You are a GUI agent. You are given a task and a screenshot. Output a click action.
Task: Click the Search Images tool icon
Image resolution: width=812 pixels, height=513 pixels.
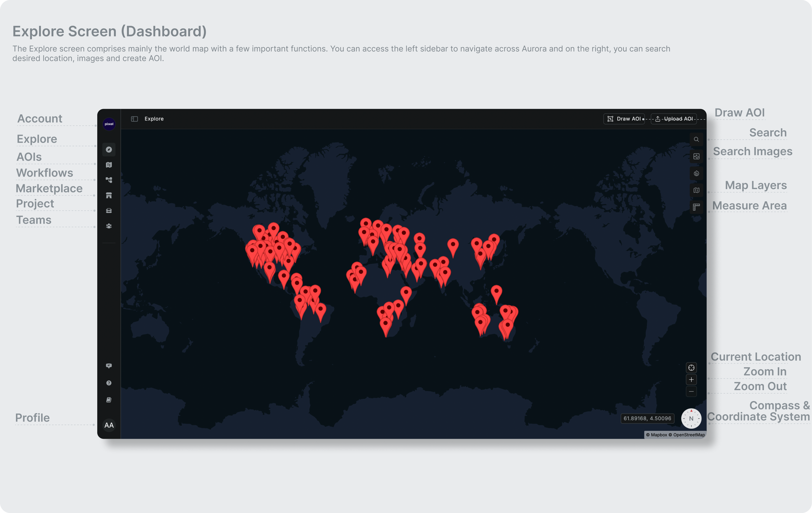696,157
